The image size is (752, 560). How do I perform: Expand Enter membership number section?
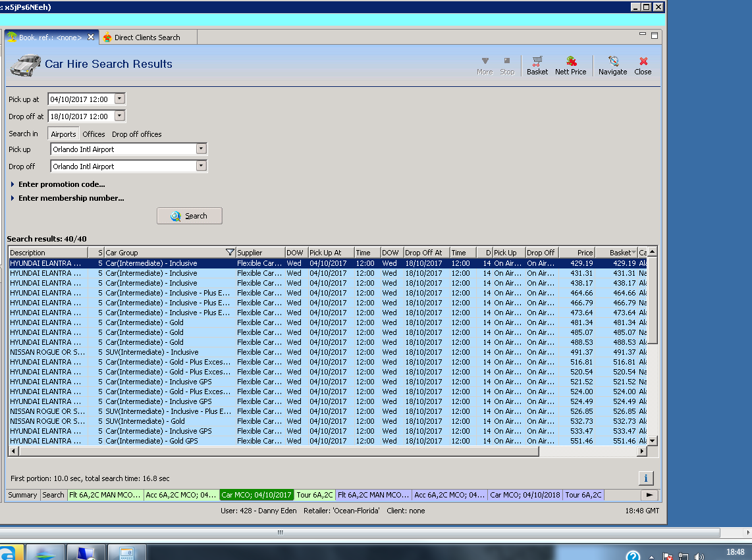point(70,198)
